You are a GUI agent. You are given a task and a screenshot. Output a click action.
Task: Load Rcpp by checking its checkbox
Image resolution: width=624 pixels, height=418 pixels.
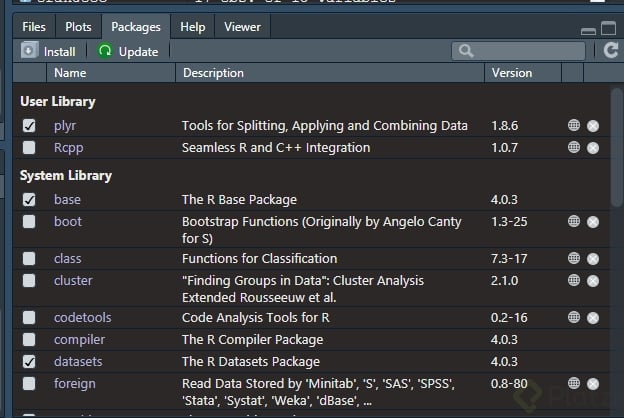click(x=29, y=148)
